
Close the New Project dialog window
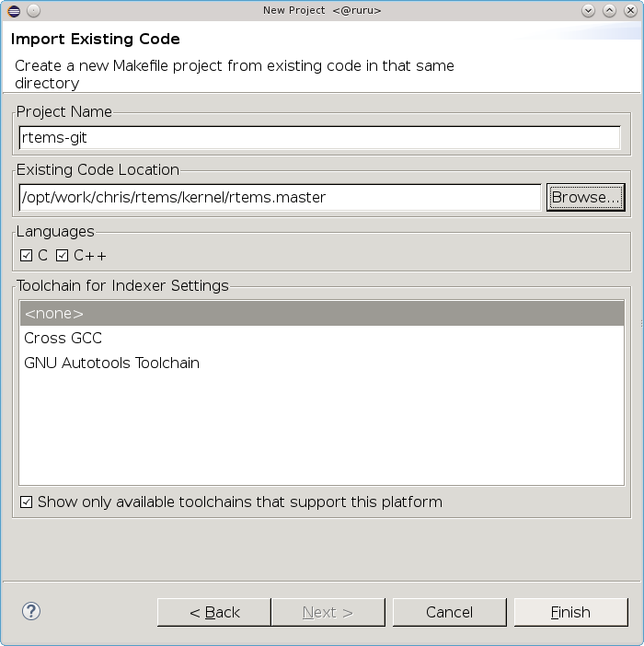[x=630, y=10]
